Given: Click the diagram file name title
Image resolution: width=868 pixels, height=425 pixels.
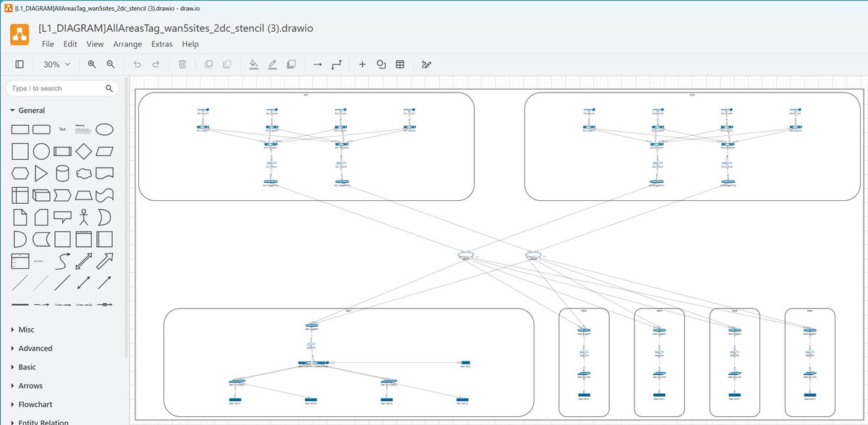Looking at the screenshot, I should (x=176, y=28).
